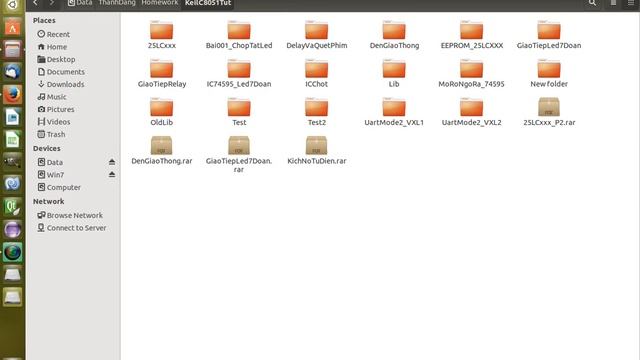Open Thunderbird from the dock
This screenshot has width=640, height=360.
[12, 73]
